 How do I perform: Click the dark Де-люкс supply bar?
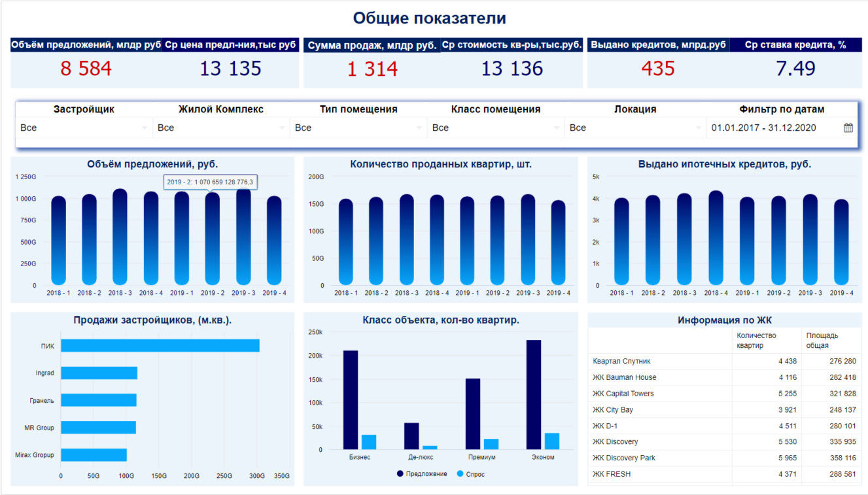click(x=411, y=437)
